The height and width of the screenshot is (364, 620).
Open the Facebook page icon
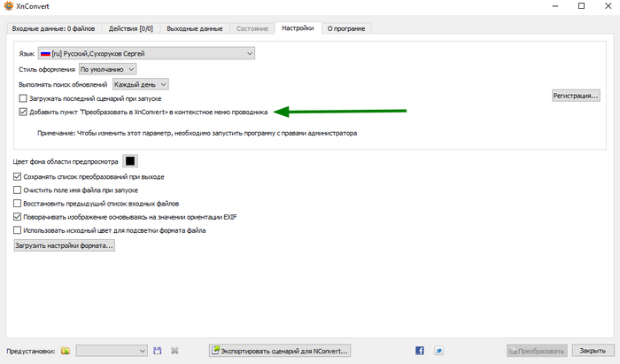pyautogui.click(x=420, y=351)
